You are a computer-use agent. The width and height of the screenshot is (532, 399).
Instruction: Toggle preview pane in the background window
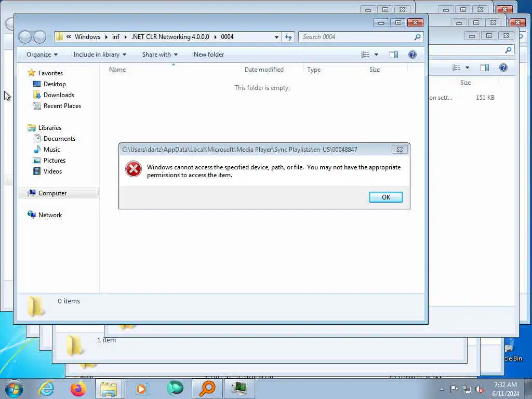click(x=485, y=68)
